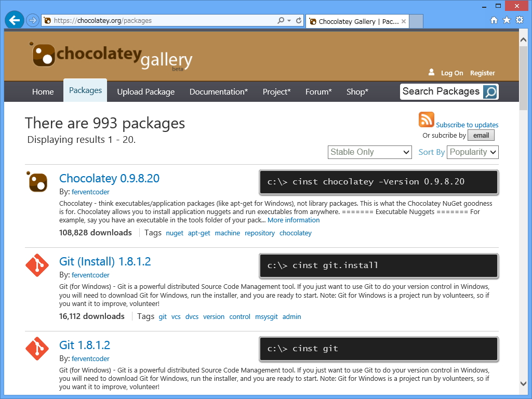Open the ferventcoder author link under Git 1.8.1.2

(90, 358)
